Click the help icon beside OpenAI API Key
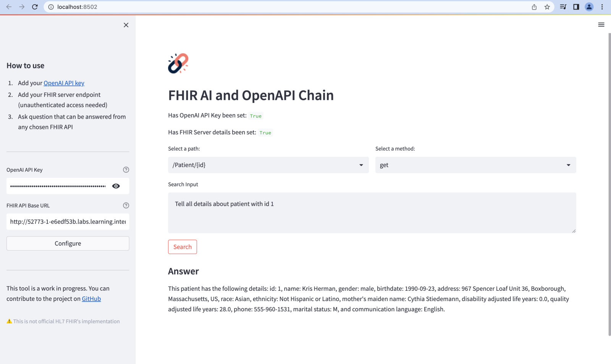The width and height of the screenshot is (611, 364). [x=126, y=170]
